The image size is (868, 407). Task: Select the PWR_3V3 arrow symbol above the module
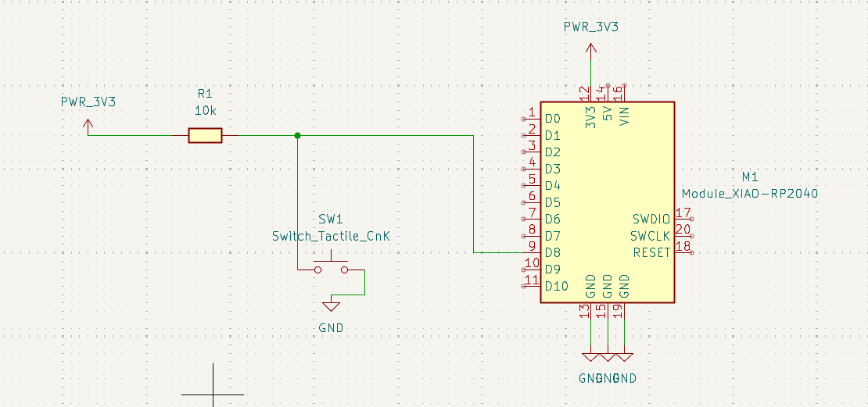591,51
